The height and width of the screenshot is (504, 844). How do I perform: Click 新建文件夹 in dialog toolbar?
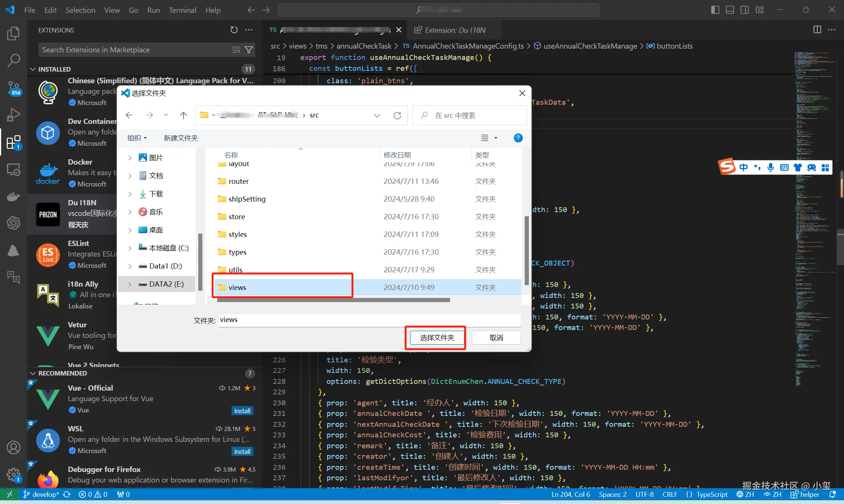[x=181, y=138]
